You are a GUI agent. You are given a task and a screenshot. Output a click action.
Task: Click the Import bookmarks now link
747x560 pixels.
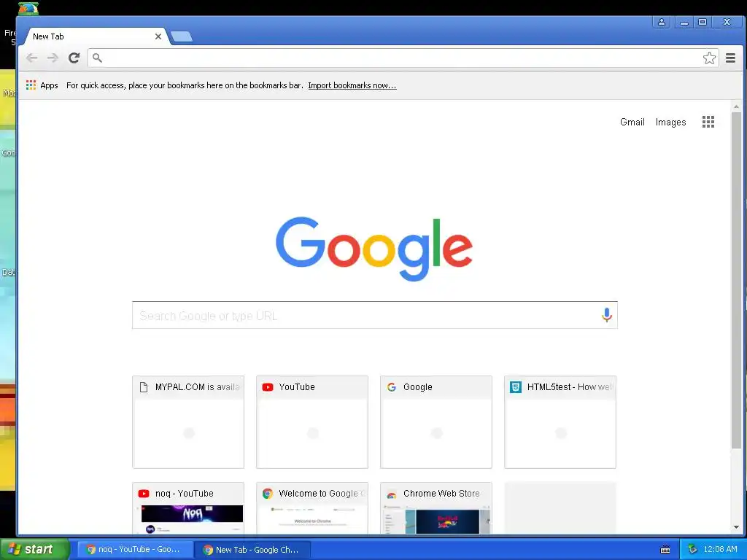pos(352,85)
